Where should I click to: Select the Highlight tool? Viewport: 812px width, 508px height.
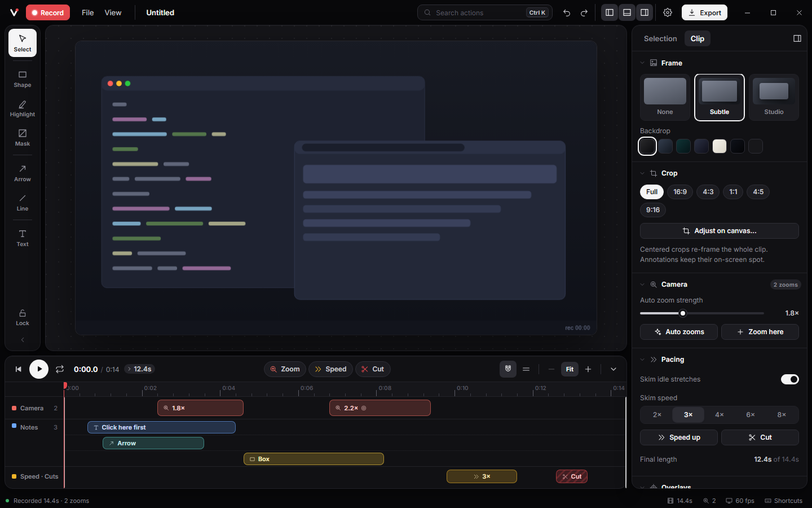(23, 109)
